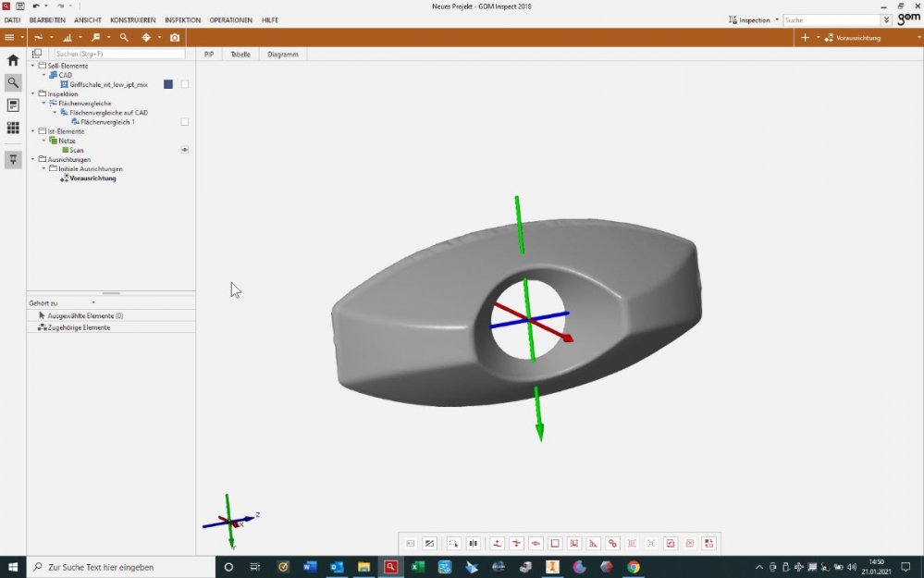This screenshot has width=924, height=578.
Task: Collapse the Ausrichtungen tree node
Action: coord(33,159)
